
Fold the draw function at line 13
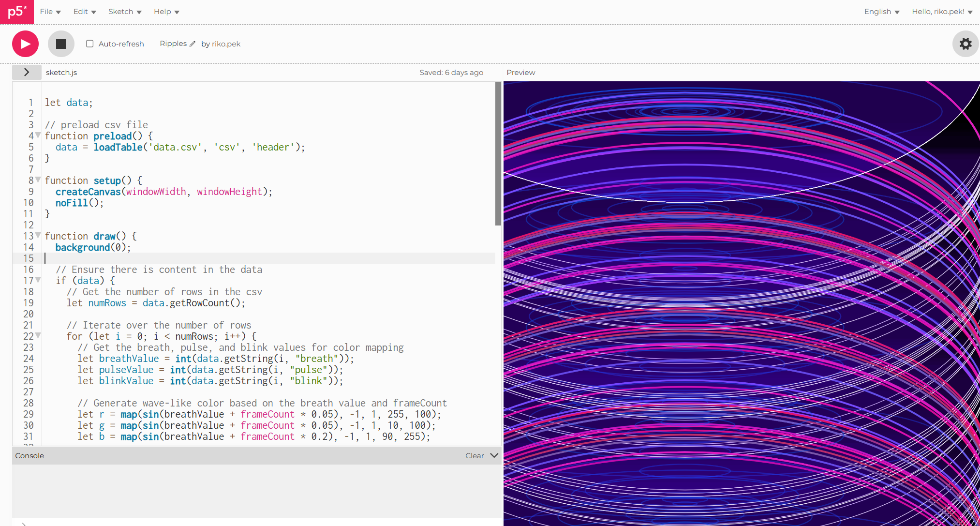[38, 236]
